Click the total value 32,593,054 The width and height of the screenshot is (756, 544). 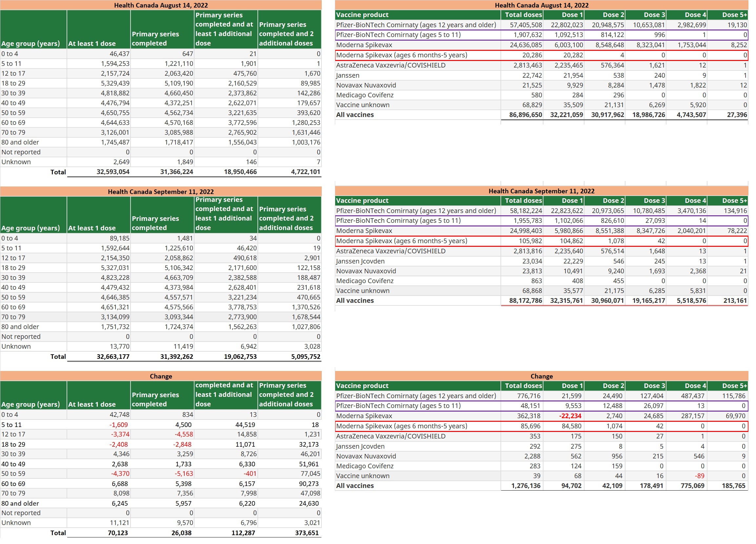(99, 172)
